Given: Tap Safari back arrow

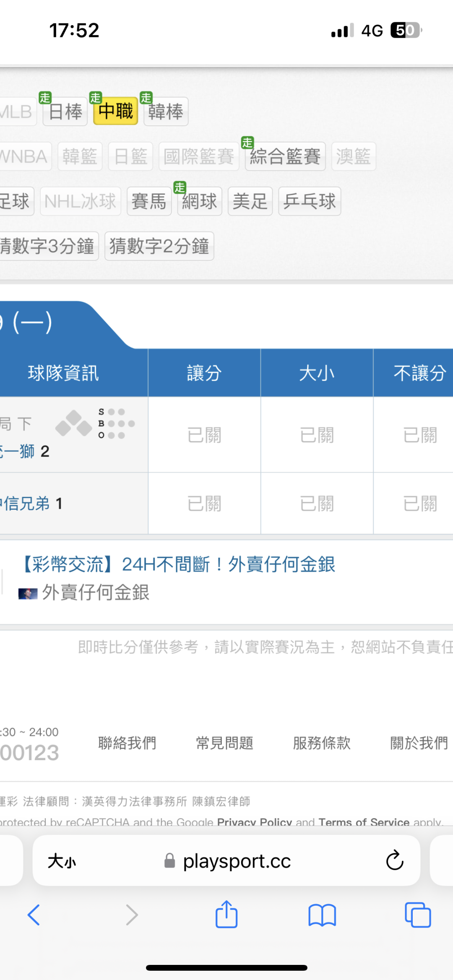Looking at the screenshot, I should pos(34,915).
